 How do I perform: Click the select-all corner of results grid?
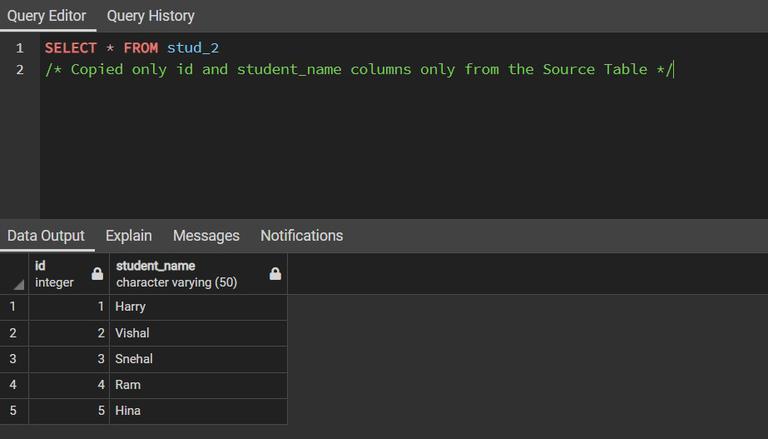coord(14,274)
